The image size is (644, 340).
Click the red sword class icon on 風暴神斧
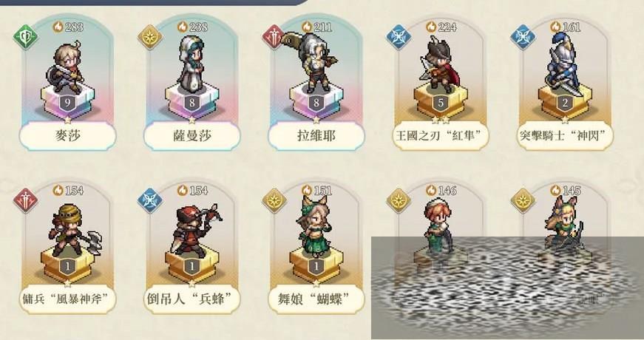(25, 201)
